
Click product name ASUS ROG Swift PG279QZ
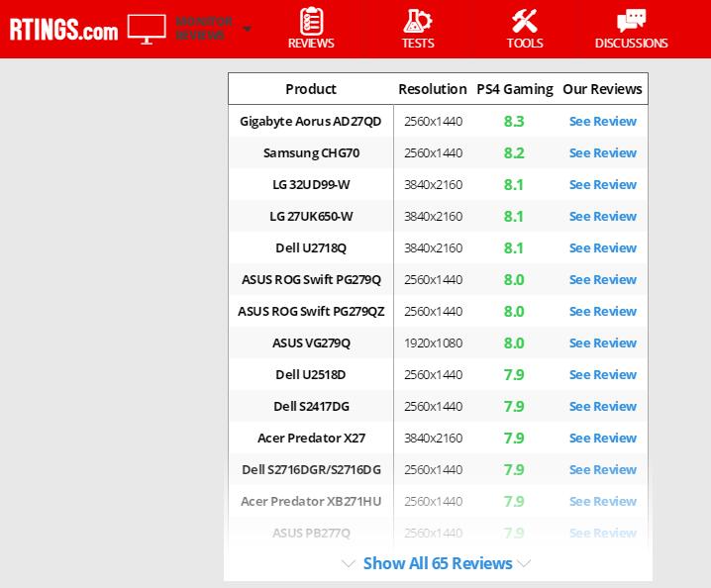pos(311,312)
